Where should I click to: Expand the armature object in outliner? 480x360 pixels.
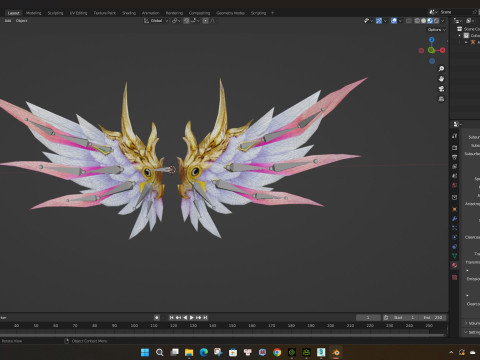(x=466, y=42)
